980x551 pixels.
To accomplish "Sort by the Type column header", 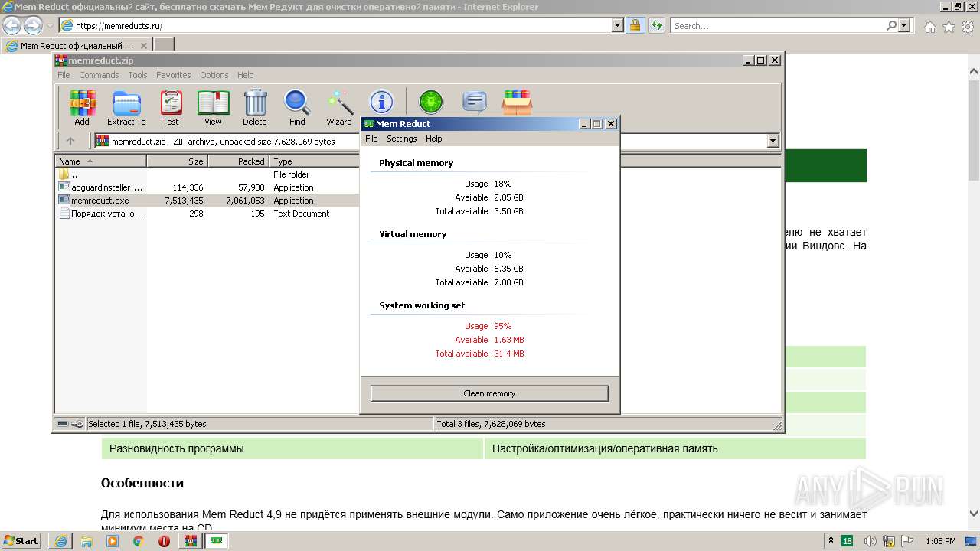I will tap(314, 161).
